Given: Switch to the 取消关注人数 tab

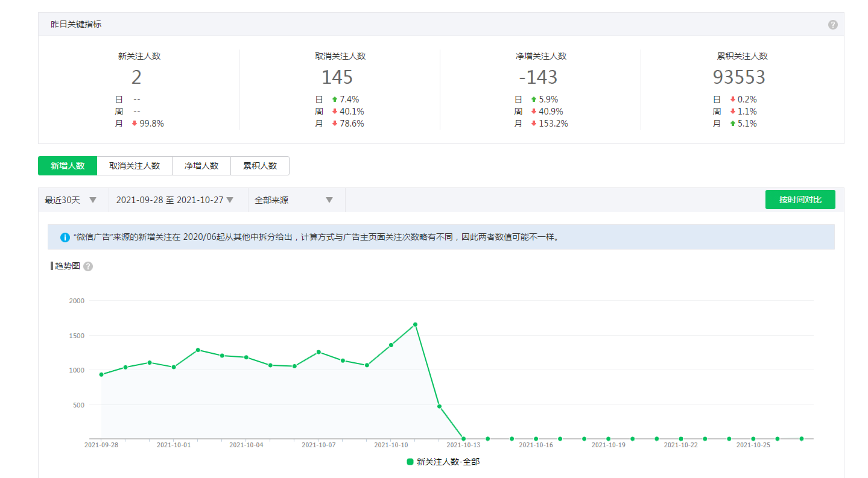Looking at the screenshot, I should click(135, 166).
